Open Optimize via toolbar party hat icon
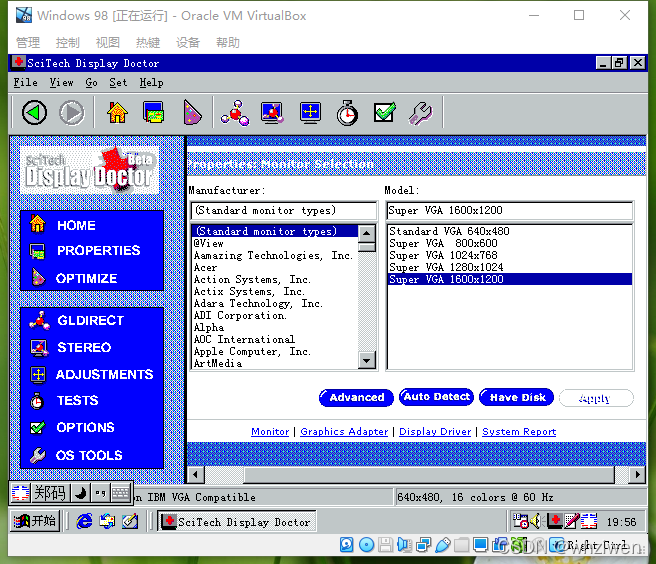Screen dimensions: 656x564 coord(192,113)
